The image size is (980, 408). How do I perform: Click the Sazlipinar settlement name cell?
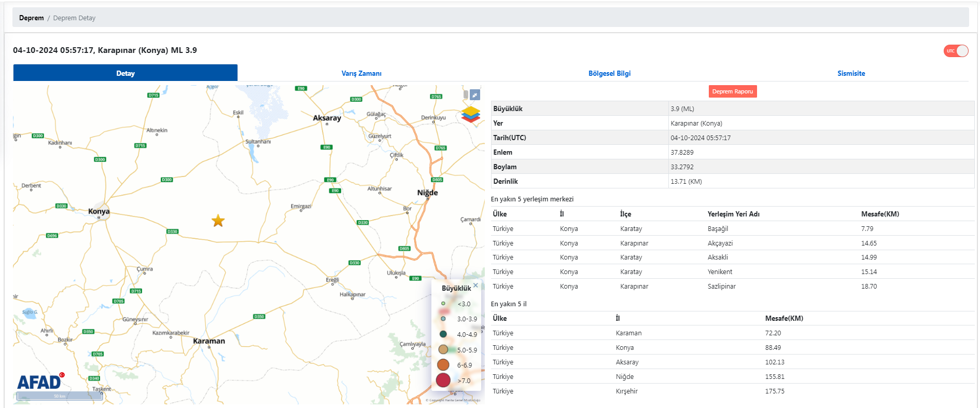pyautogui.click(x=721, y=286)
